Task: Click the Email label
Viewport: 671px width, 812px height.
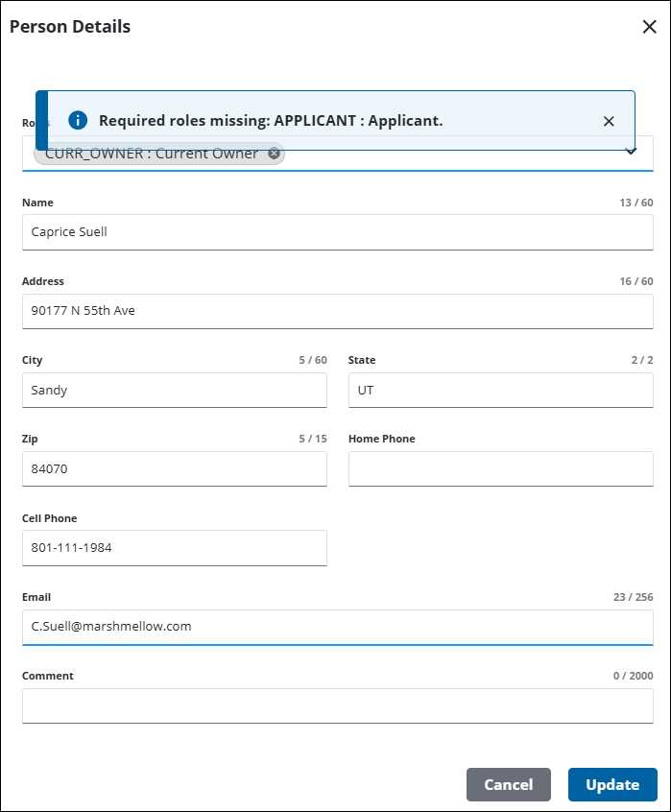Action: (x=36, y=597)
